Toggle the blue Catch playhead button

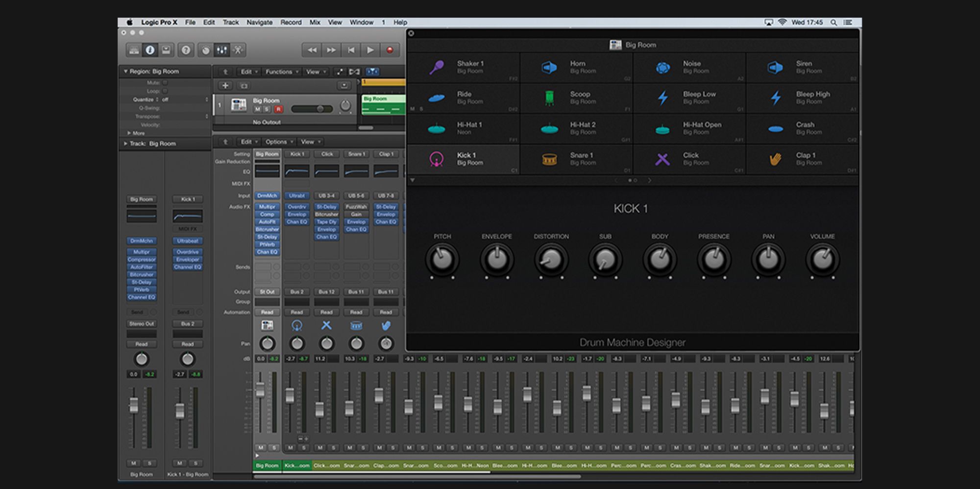click(x=372, y=72)
